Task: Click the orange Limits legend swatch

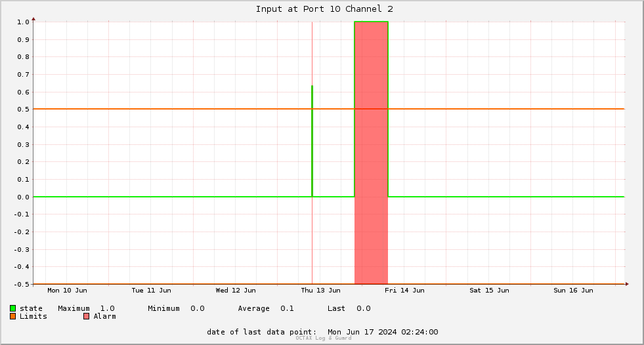Action: [x=12, y=316]
